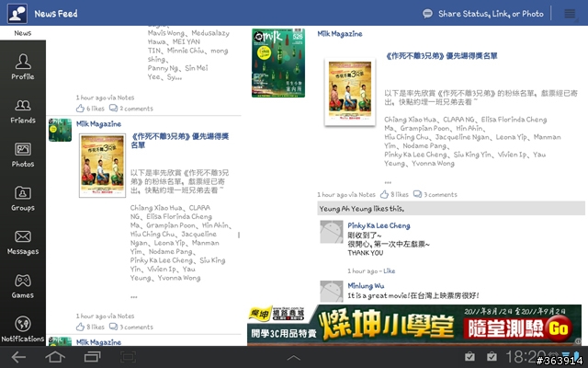Tap Milk Magazine avatar in left feed
588x368 pixels.
[x=60, y=130]
